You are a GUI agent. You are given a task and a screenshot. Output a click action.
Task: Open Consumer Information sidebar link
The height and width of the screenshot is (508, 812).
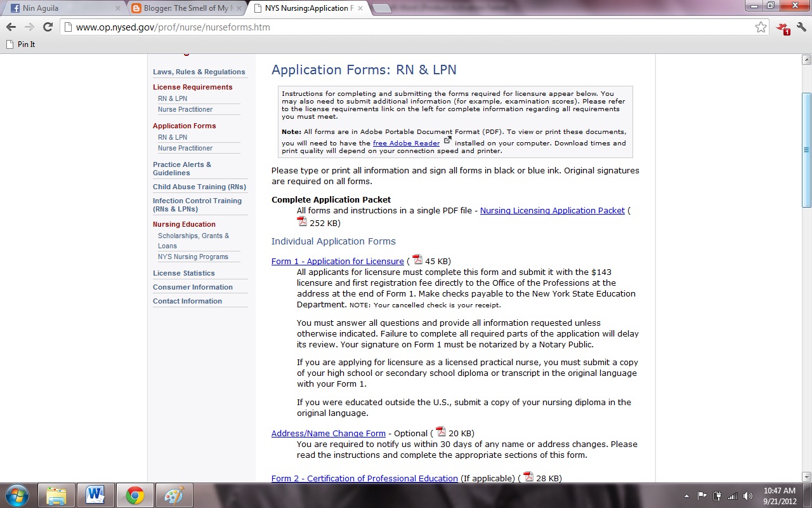(193, 288)
